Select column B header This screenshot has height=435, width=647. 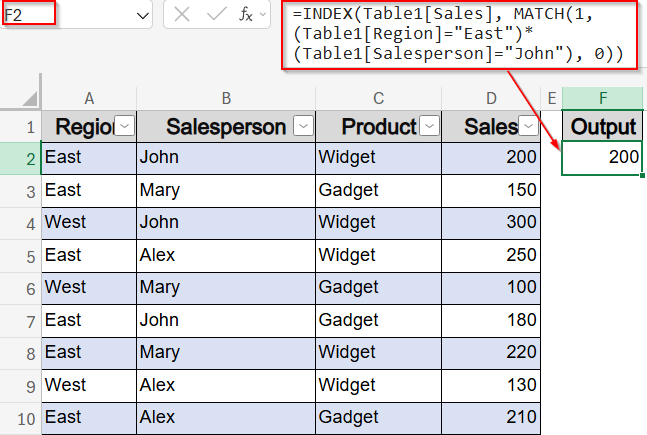(x=226, y=98)
